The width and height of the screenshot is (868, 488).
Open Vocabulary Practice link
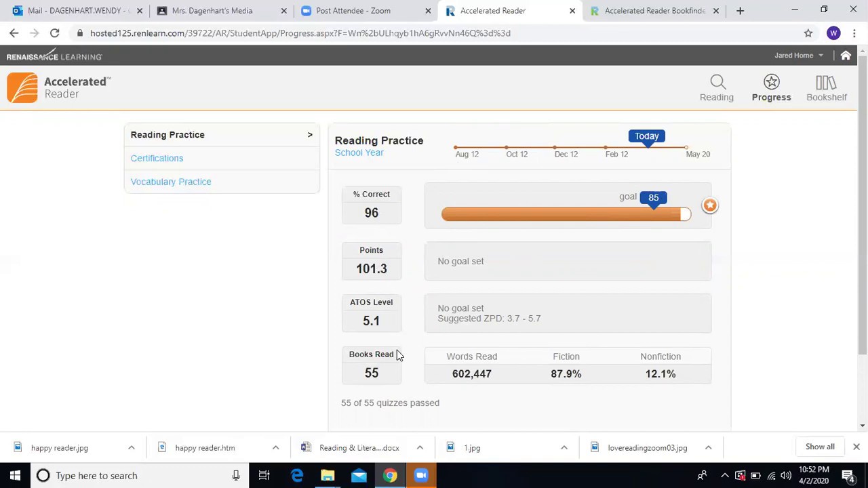coord(171,182)
